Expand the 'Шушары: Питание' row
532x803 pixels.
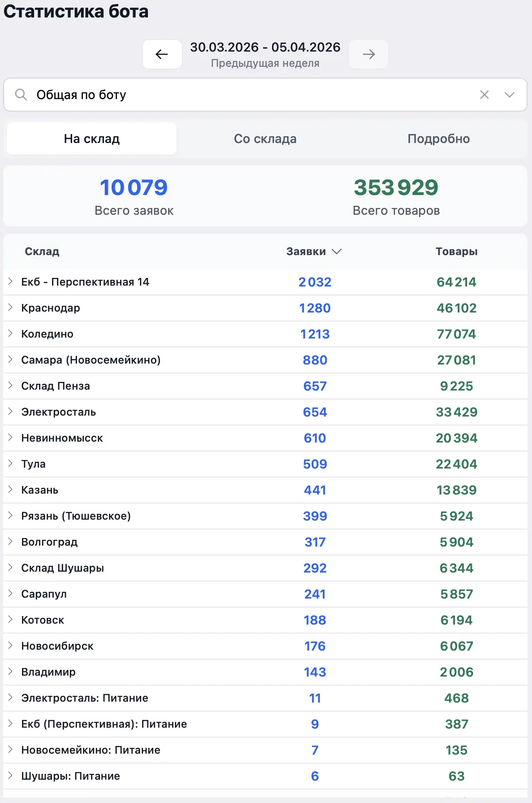point(10,776)
